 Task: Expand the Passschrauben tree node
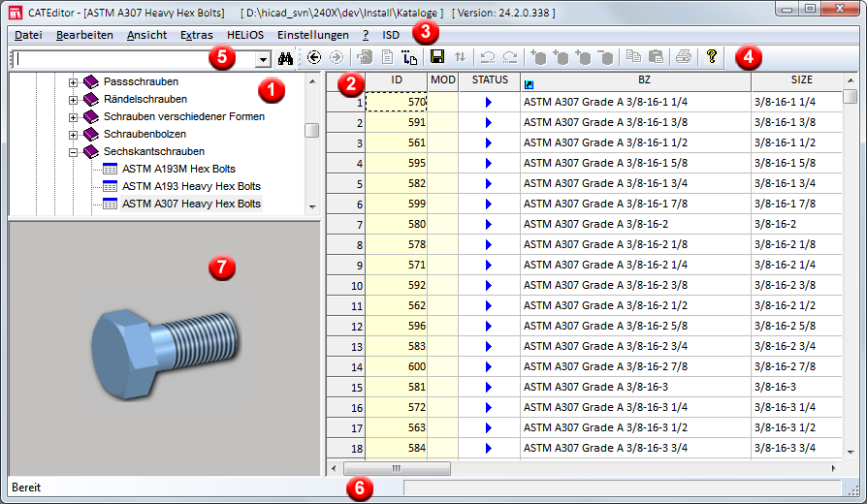[x=73, y=82]
